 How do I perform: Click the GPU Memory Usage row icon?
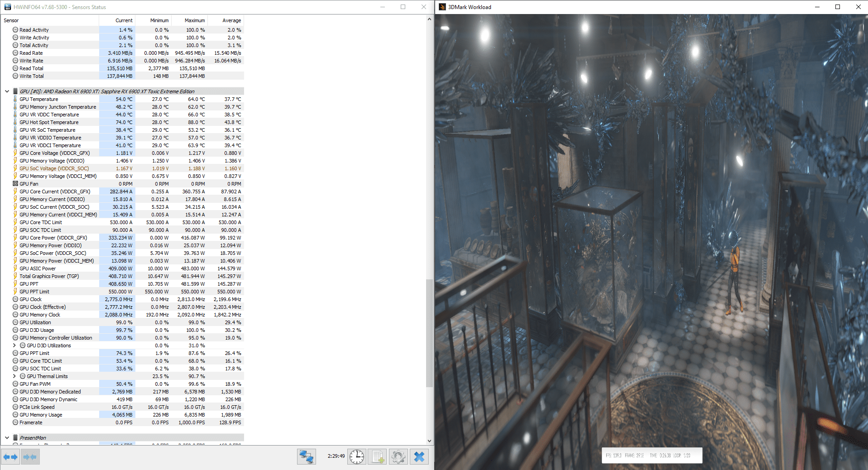click(15, 415)
